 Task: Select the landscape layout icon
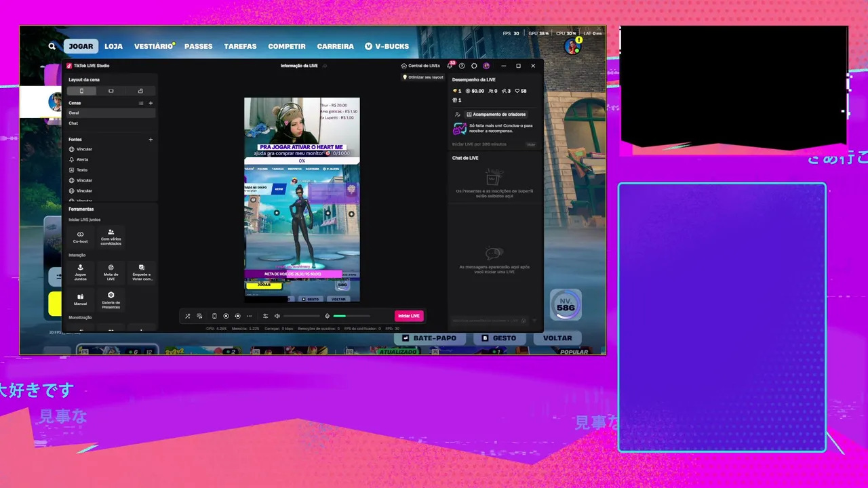click(x=111, y=91)
